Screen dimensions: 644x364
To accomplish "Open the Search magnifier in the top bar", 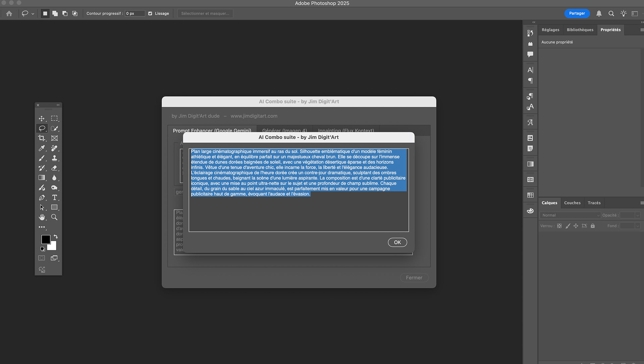I will click(x=611, y=13).
